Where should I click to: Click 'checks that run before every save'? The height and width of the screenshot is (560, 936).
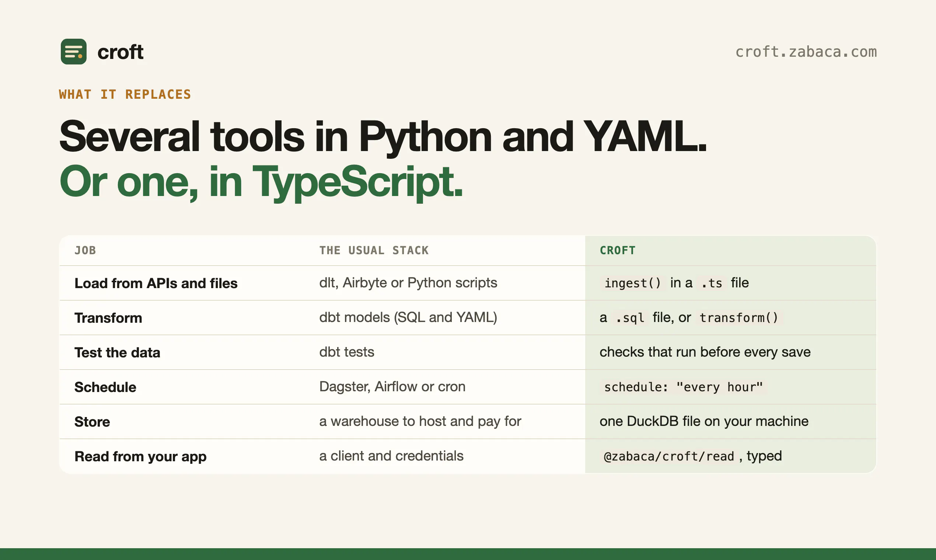(705, 352)
